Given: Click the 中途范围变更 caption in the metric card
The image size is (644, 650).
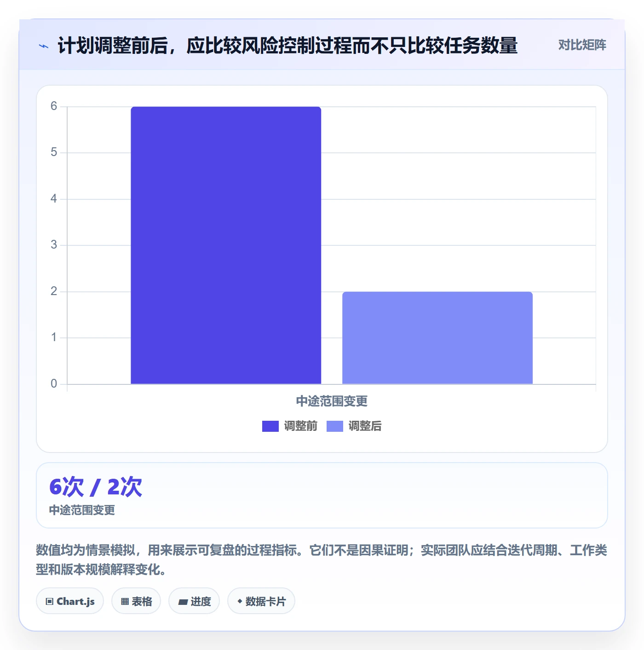Looking at the screenshot, I should pos(82,510).
